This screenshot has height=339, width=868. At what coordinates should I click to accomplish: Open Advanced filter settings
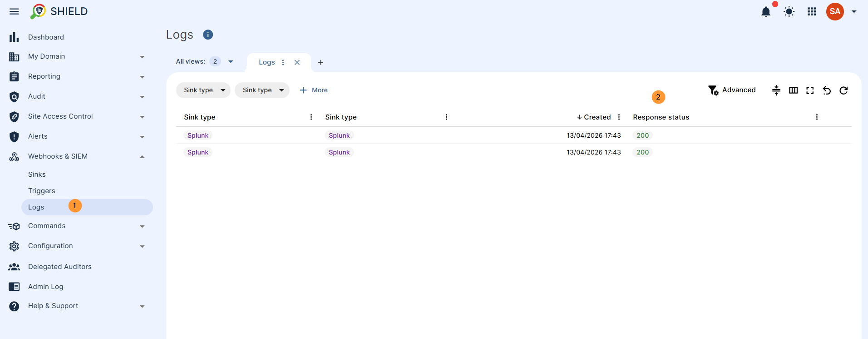[x=732, y=90]
